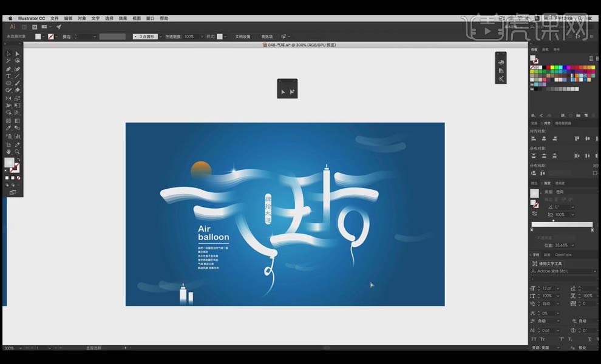The width and height of the screenshot is (601, 364).
Task: Open the Apple menu
Action: pos(10,18)
